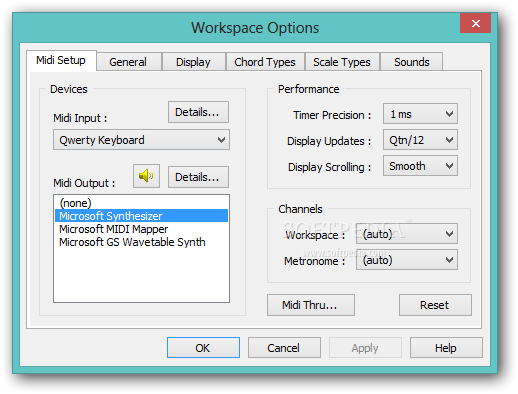Open Workspace channel dropdown
Image resolution: width=518 pixels, height=394 pixels.
click(x=407, y=234)
